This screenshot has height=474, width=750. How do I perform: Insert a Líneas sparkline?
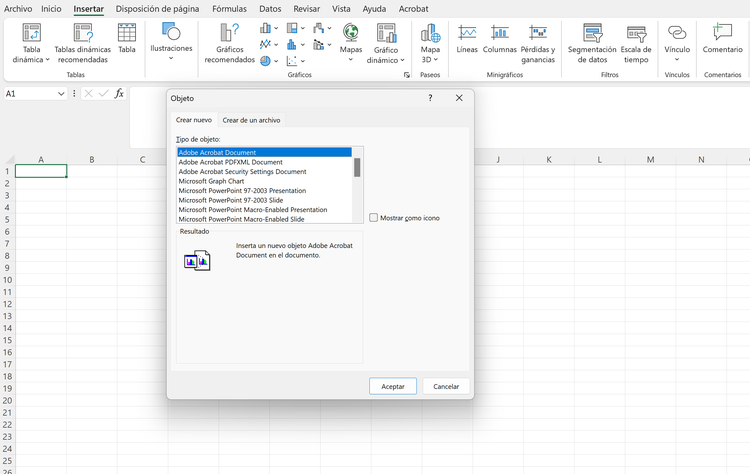(x=467, y=38)
